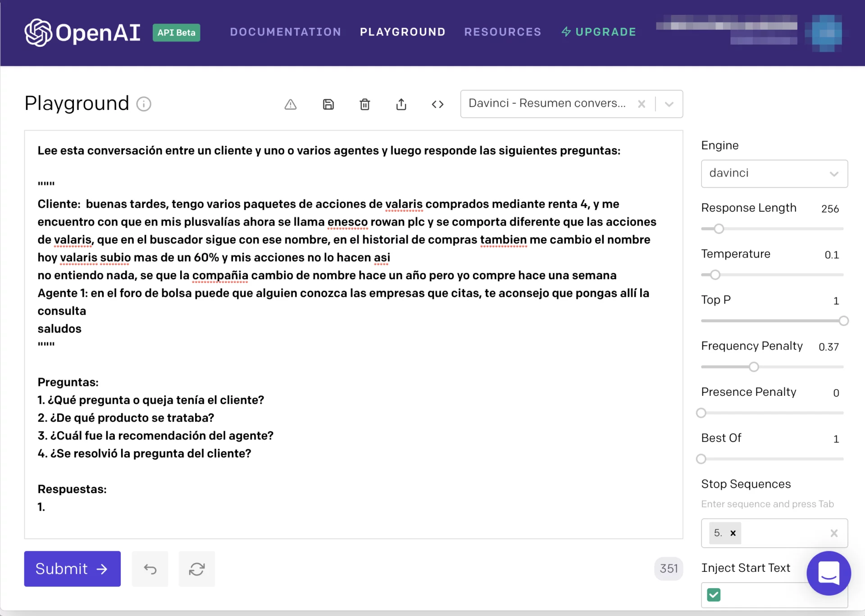Click the code view icon
The image size is (865, 616).
click(x=437, y=103)
